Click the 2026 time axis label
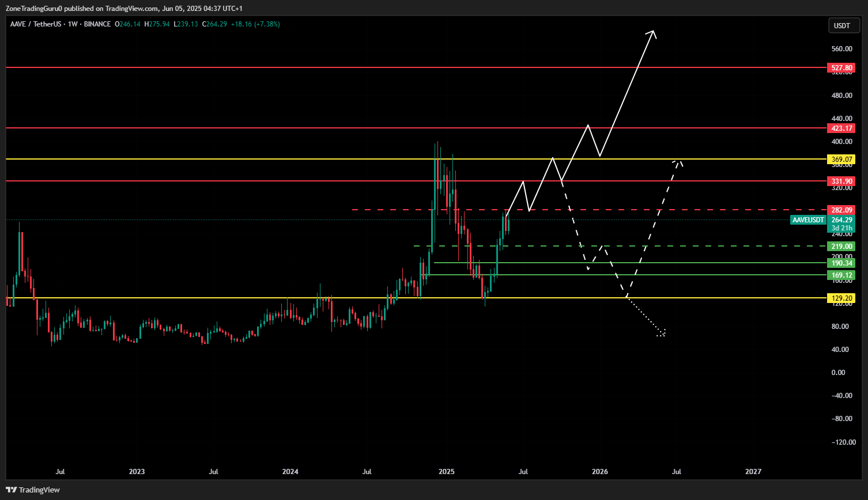 pos(600,472)
